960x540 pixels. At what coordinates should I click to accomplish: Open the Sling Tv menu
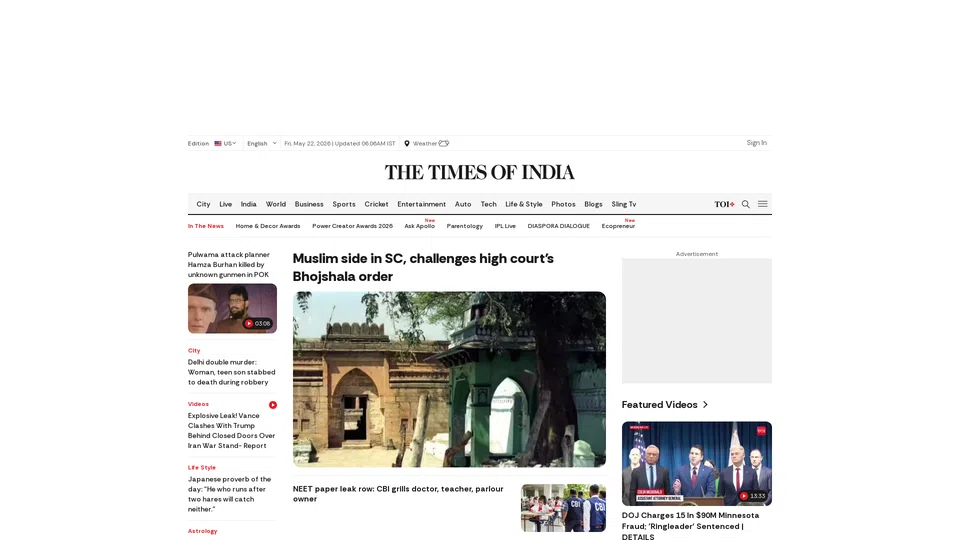(623, 204)
